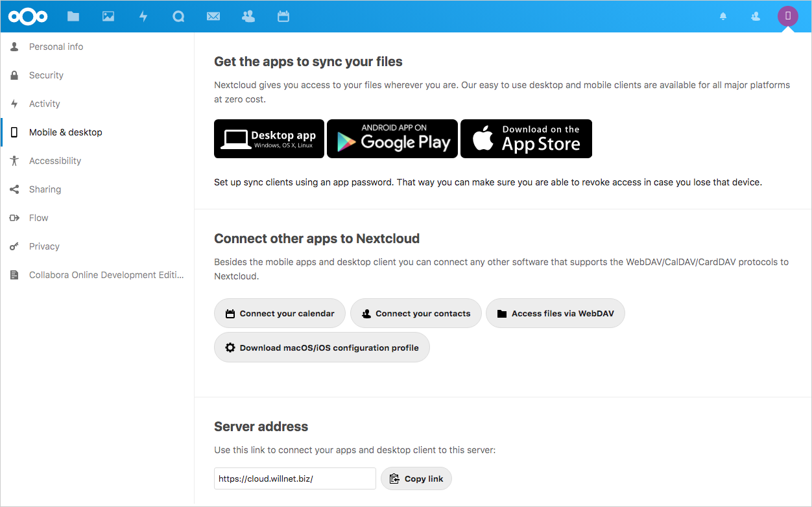Click the lock icon beside Security
The width and height of the screenshot is (812, 507).
click(14, 75)
